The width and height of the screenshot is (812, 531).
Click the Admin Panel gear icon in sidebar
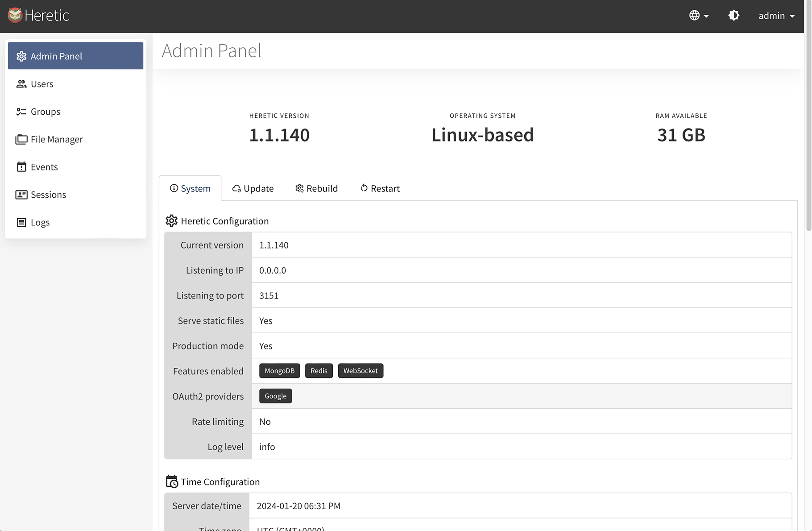click(x=21, y=56)
